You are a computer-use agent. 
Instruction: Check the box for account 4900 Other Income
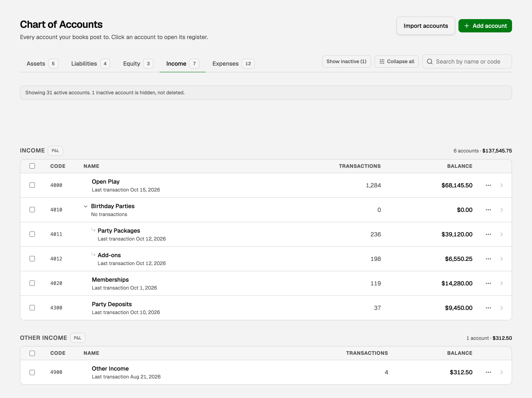coord(32,372)
